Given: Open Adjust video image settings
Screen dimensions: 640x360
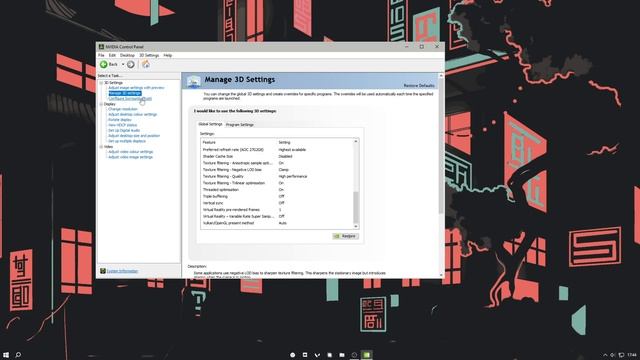Looking at the screenshot, I should click(x=131, y=157).
